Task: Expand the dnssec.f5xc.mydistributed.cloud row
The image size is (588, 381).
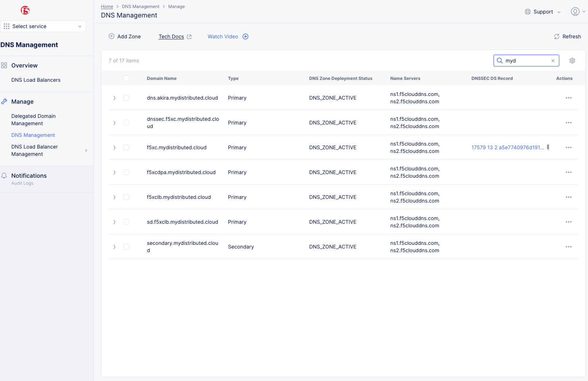Action: (x=114, y=123)
